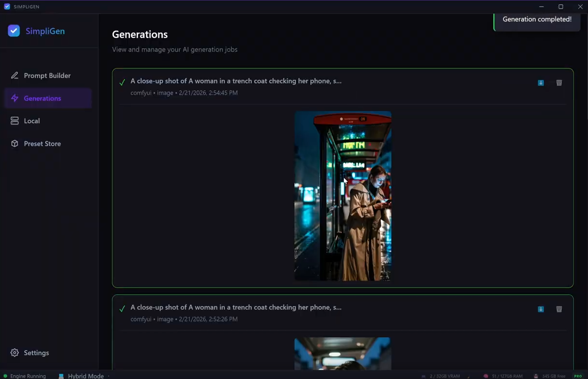Click the Local server stack icon
The image size is (588, 379).
pos(15,121)
